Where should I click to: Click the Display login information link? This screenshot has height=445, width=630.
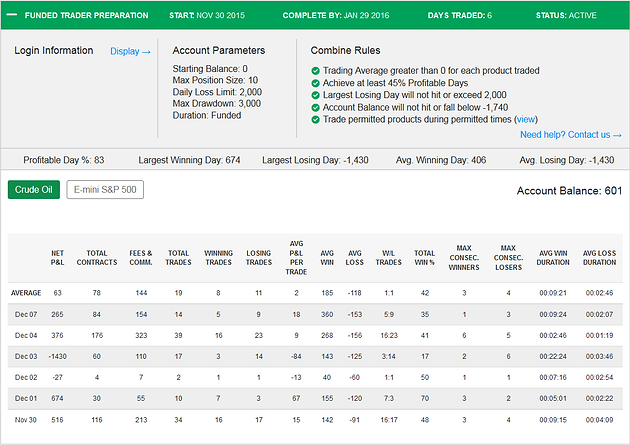tap(130, 51)
